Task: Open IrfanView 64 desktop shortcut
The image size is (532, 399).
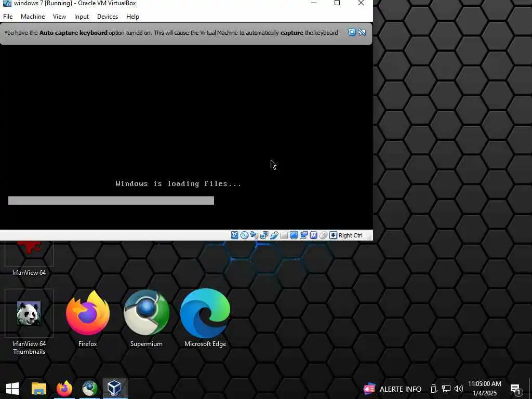Action: tap(29, 259)
